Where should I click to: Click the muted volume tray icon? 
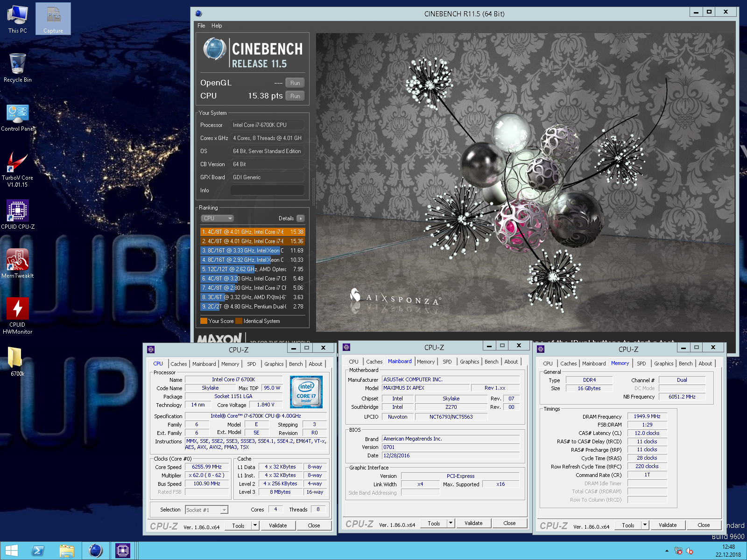(x=690, y=551)
